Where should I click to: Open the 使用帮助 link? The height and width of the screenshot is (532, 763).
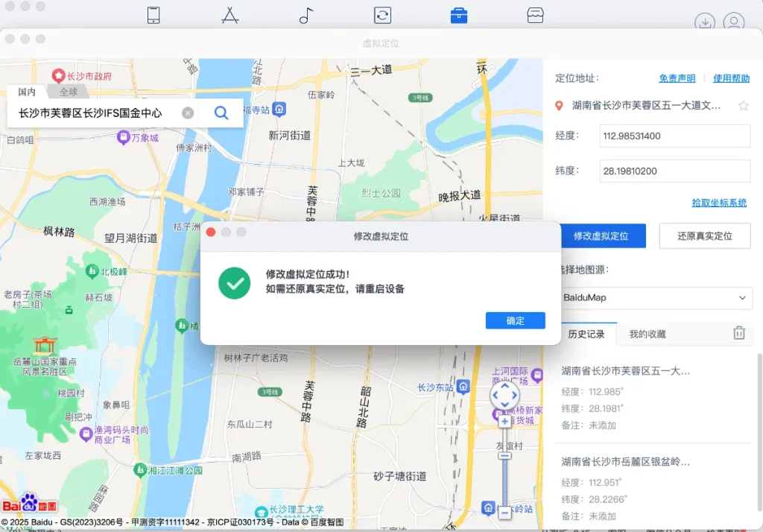tap(731, 78)
